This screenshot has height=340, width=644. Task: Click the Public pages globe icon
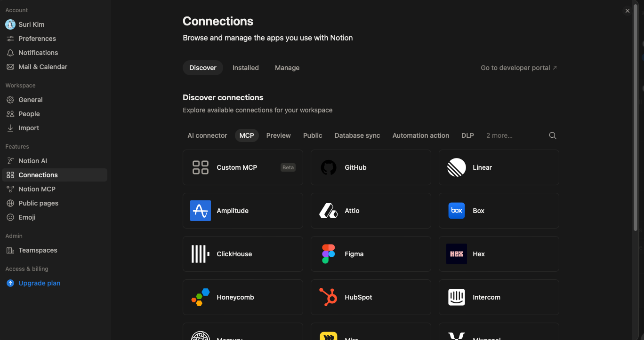(10, 203)
